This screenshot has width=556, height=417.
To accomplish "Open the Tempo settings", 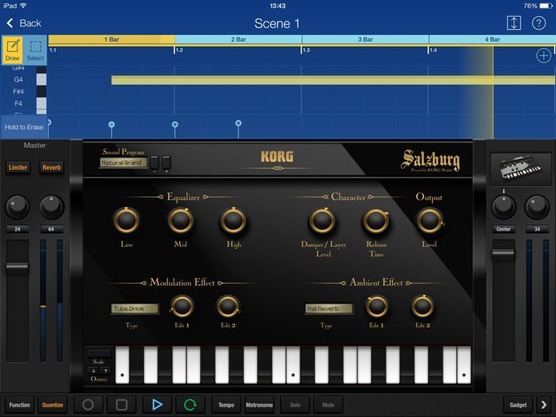I will [226, 405].
